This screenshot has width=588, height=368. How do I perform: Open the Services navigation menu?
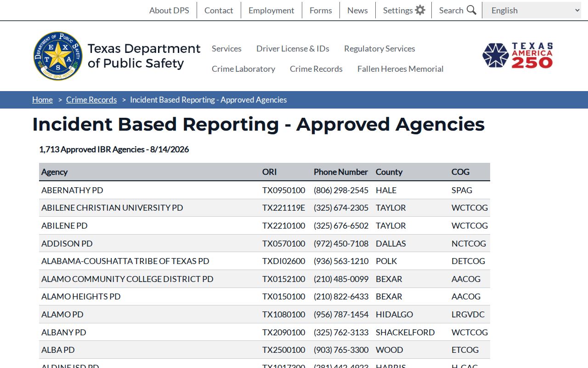(226, 48)
